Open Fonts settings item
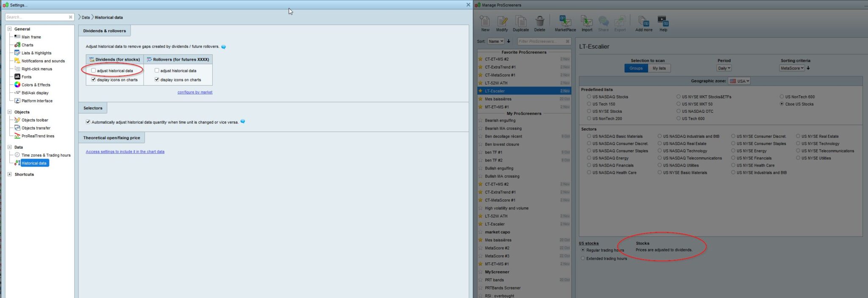The height and width of the screenshot is (298, 868). 26,77
